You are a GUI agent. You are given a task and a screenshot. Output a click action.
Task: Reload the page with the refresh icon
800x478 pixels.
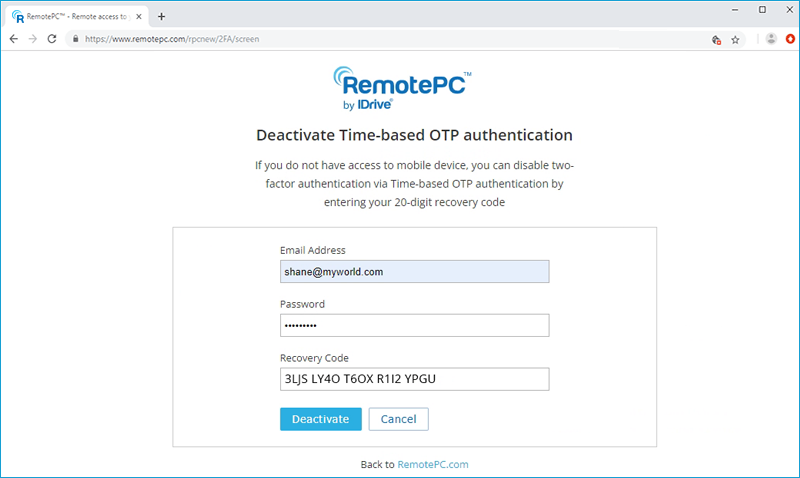53,39
